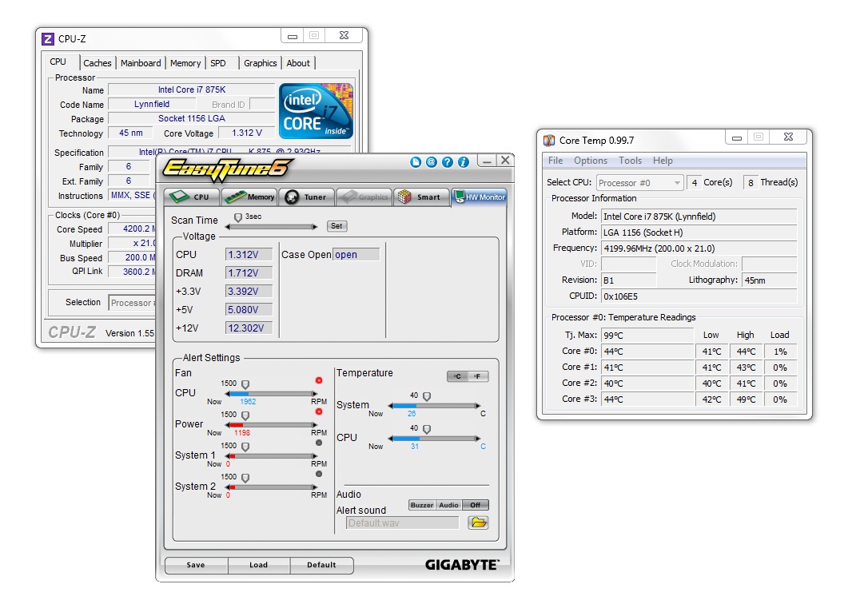
Task: Switch temperature unit to Fahrenheit
Action: pos(478,376)
